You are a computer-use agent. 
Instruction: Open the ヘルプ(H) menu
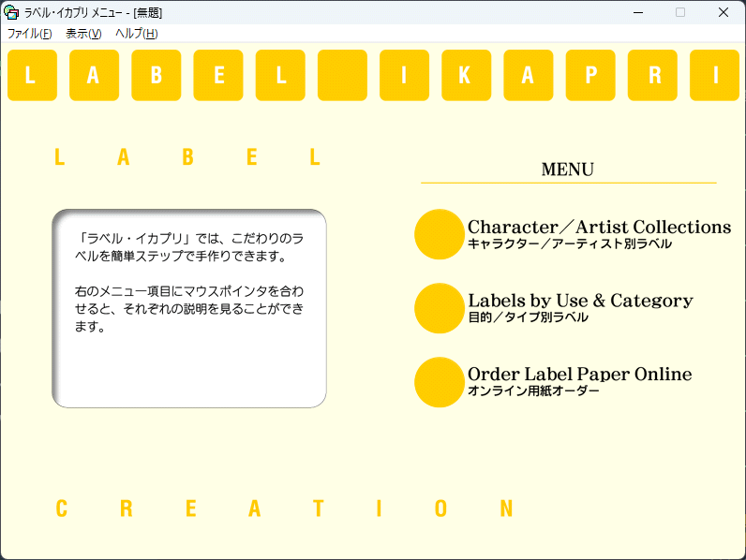click(137, 34)
